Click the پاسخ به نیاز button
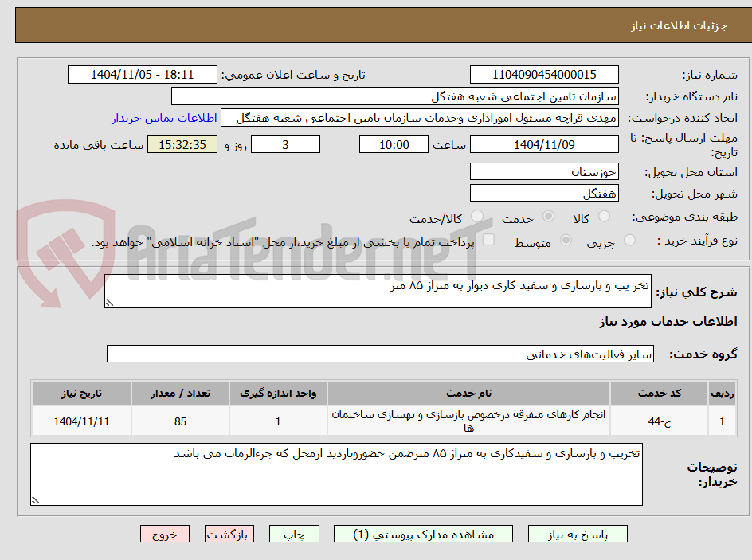 click(578, 534)
